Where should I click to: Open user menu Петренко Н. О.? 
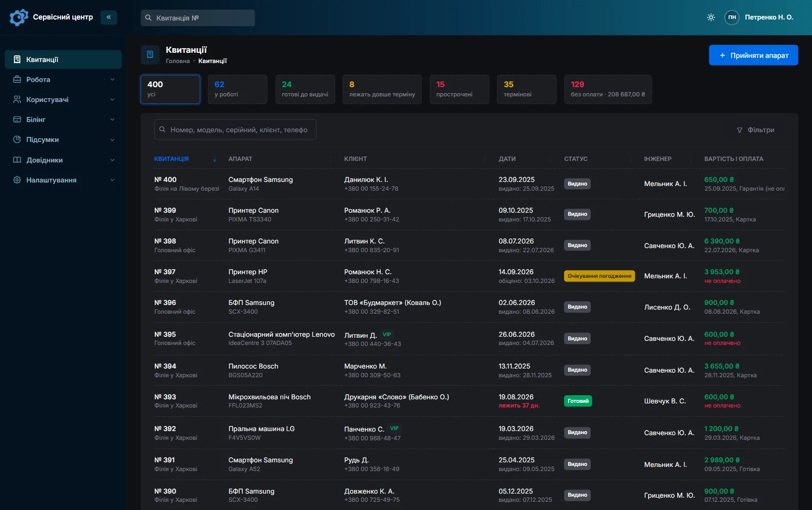tap(769, 17)
